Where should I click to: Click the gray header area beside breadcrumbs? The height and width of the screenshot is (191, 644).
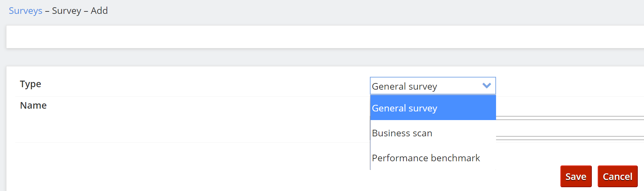point(346,11)
